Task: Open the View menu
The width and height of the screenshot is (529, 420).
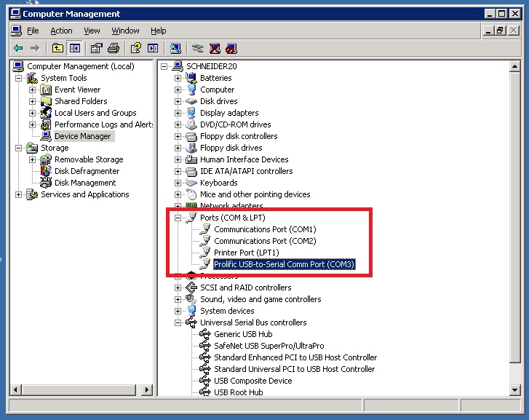Action: [x=92, y=31]
